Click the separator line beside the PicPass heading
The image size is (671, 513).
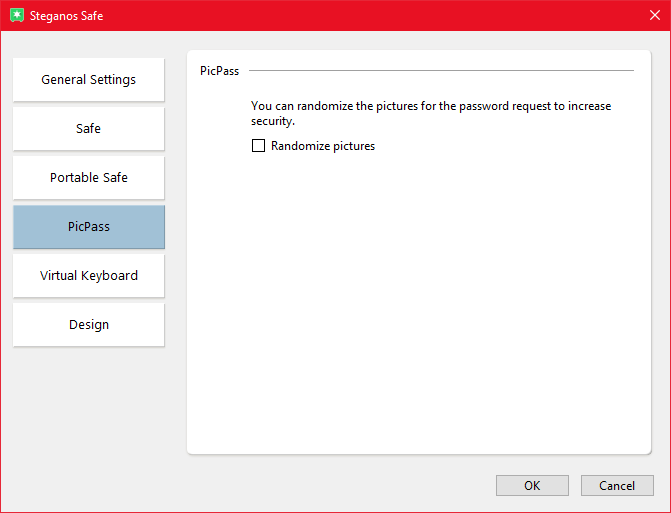pyautogui.click(x=440, y=71)
